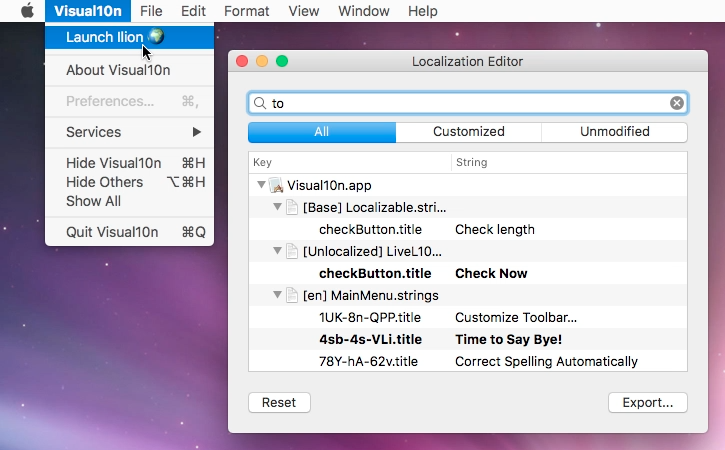This screenshot has height=450, width=725.
Task: Collapse the Visual10n.app tree node
Action: [261, 185]
